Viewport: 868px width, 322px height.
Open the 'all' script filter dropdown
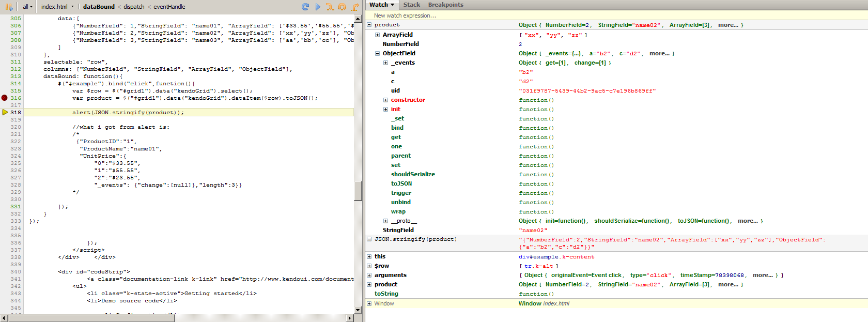[x=27, y=7]
